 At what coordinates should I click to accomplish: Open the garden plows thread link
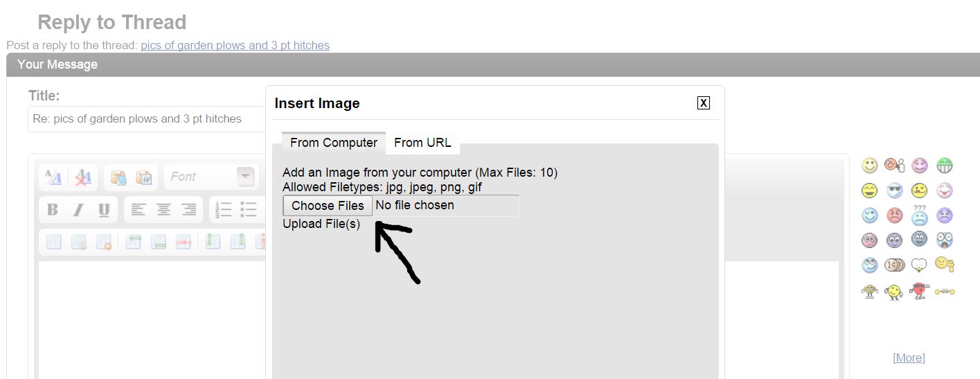235,45
